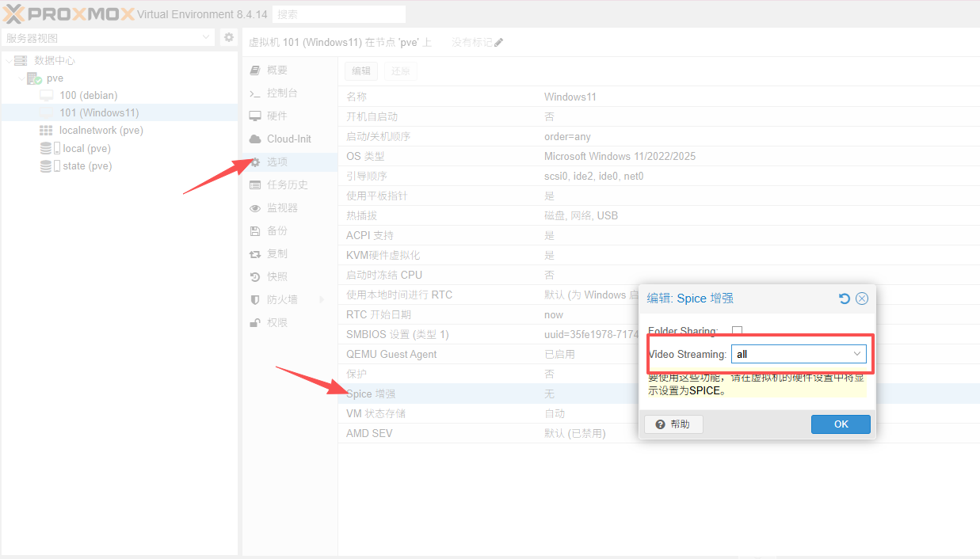980x559 pixels.
Task: Expand the 防火墙 firewall submenu arrow
Action: point(322,299)
